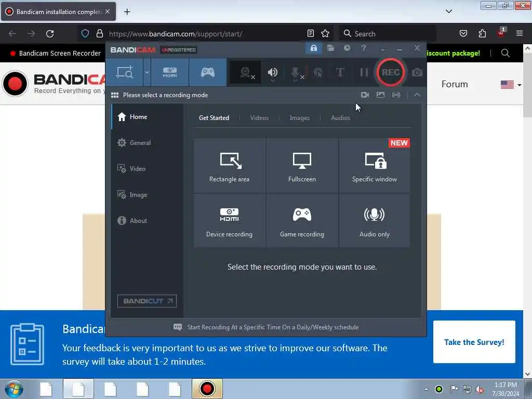532x399 pixels.
Task: Open output folder icon in Bandicam title bar
Action: (330, 48)
